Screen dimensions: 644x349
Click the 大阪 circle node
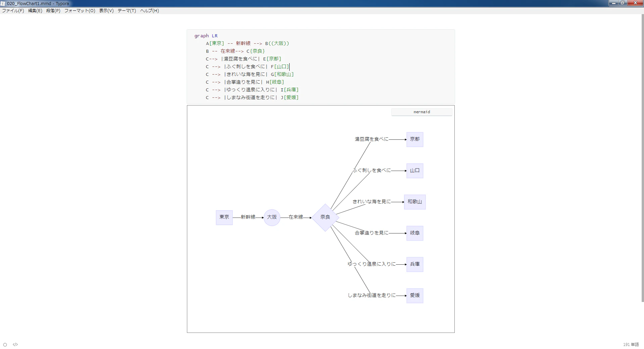pos(272,217)
